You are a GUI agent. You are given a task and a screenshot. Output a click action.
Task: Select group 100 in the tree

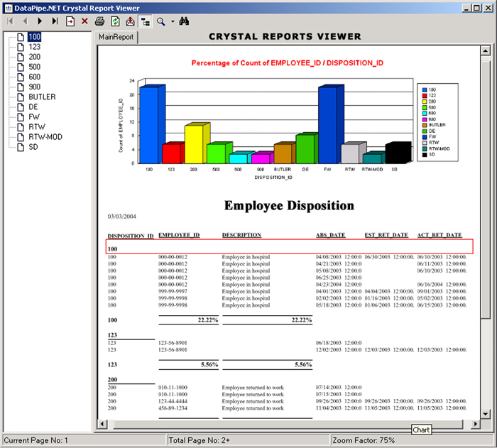(35, 37)
